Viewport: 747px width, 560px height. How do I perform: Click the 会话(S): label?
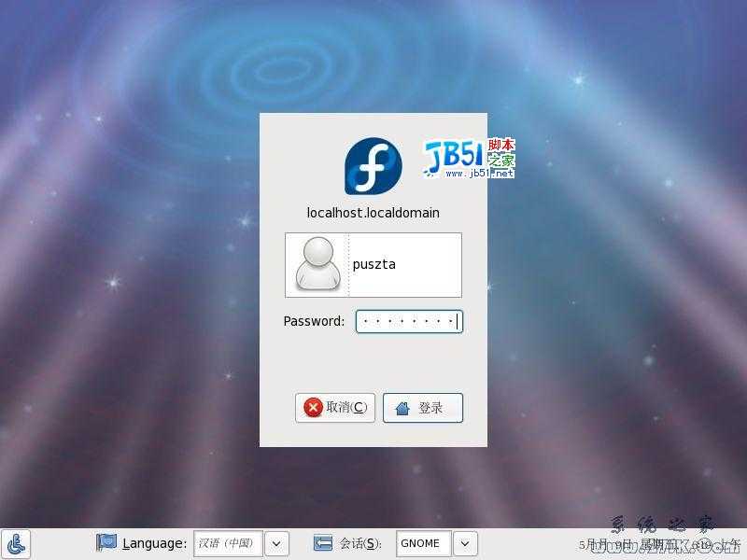pyautogui.click(x=360, y=543)
